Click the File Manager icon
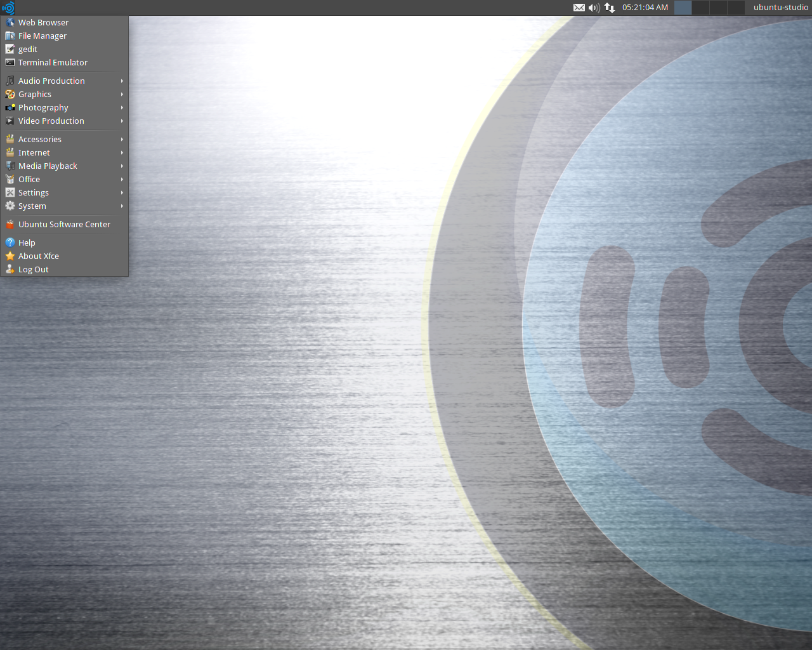812x650 pixels. coord(10,36)
